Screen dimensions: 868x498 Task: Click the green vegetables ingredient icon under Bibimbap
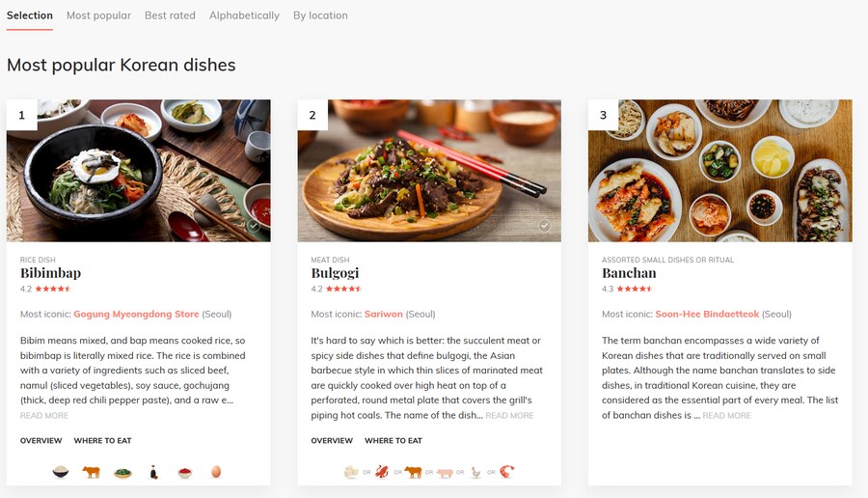click(122, 472)
